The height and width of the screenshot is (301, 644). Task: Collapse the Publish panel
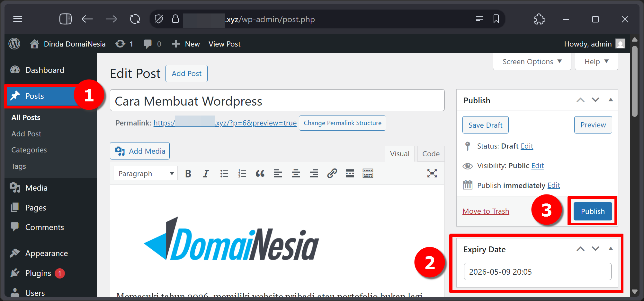tap(611, 100)
